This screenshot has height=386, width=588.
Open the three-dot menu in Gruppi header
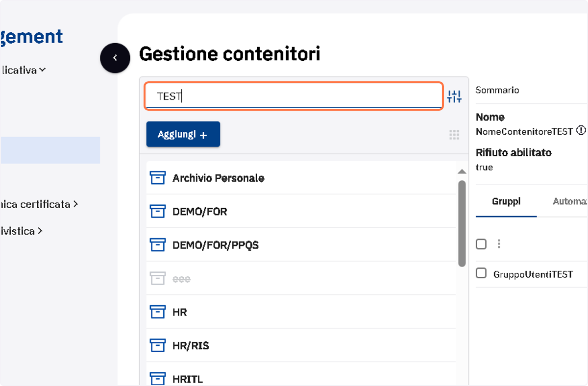499,243
